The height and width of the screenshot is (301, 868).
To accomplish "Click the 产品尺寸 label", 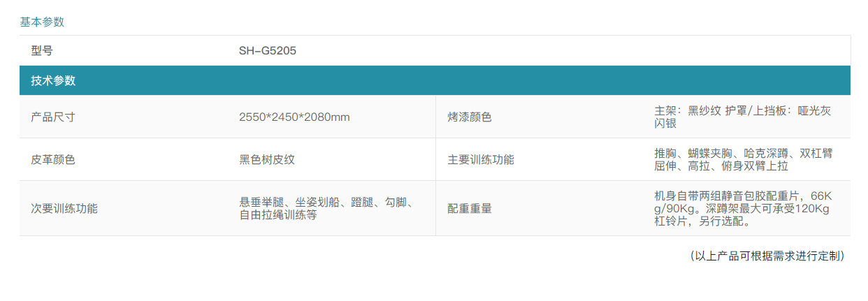I will 53,117.
